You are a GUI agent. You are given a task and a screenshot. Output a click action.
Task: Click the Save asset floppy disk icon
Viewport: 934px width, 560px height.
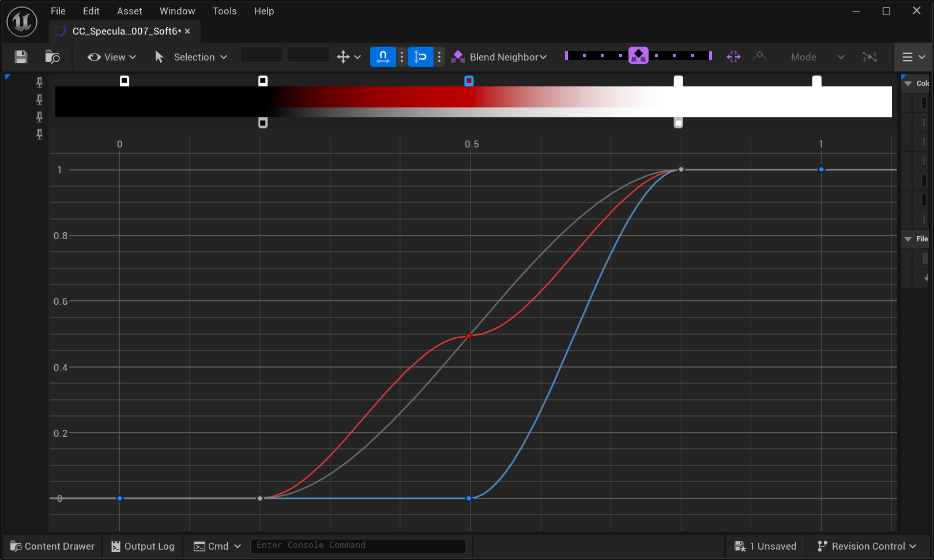coord(21,56)
